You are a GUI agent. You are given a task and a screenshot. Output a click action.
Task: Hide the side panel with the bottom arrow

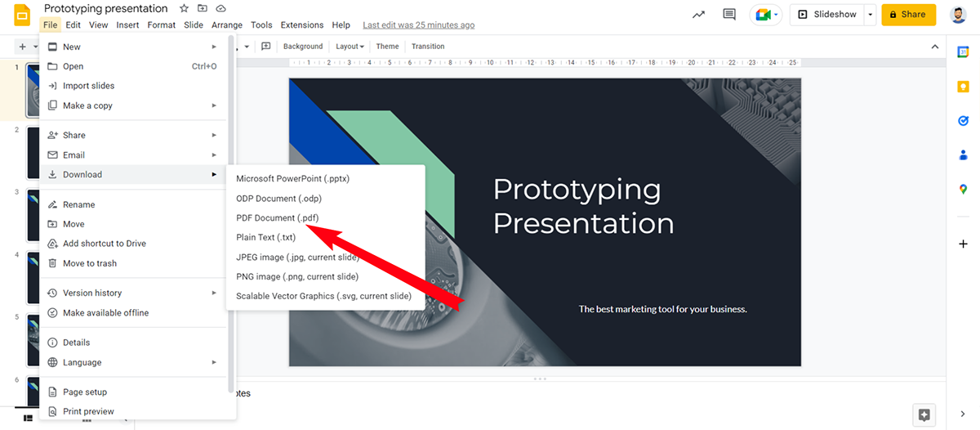click(x=963, y=414)
